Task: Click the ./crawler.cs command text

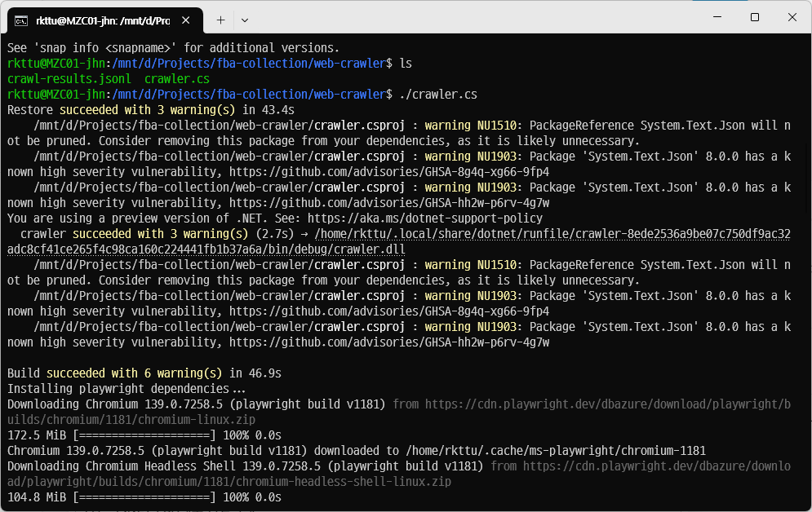Action: pyautogui.click(x=438, y=95)
